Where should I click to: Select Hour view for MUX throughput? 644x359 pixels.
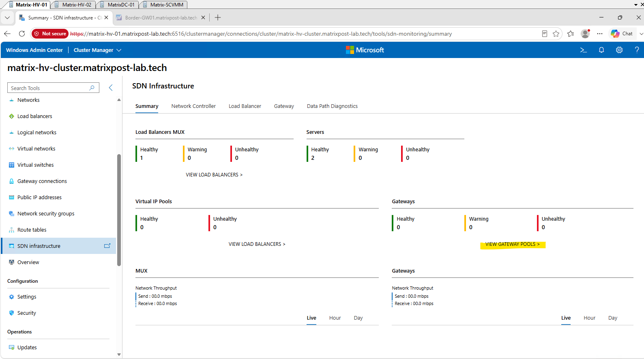pos(335,318)
